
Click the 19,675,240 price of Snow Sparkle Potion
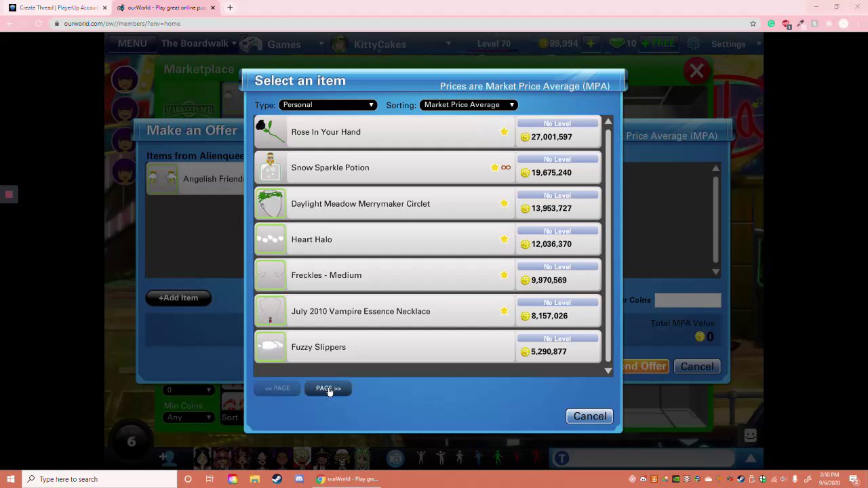pos(551,173)
